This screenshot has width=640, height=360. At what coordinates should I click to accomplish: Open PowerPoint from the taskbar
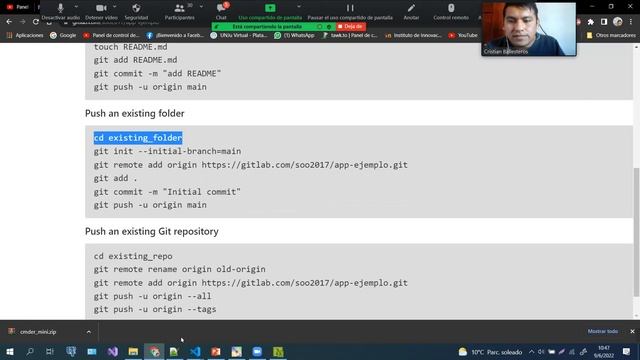216,351
